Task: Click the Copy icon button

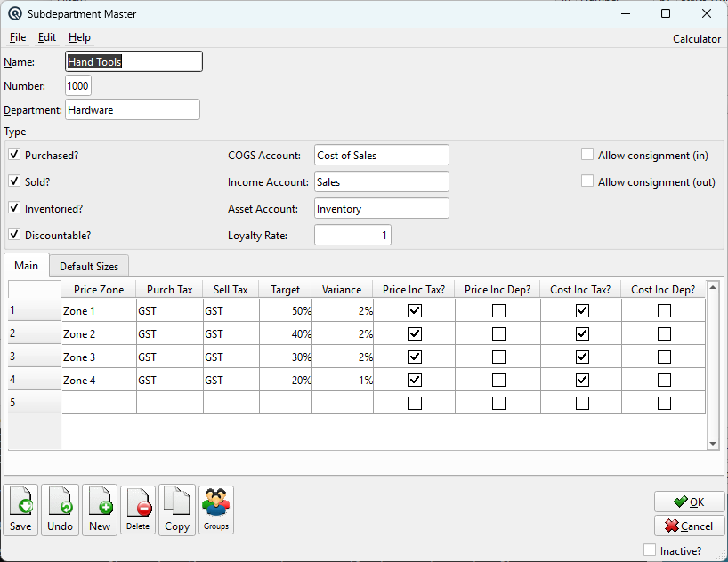Action: [177, 510]
